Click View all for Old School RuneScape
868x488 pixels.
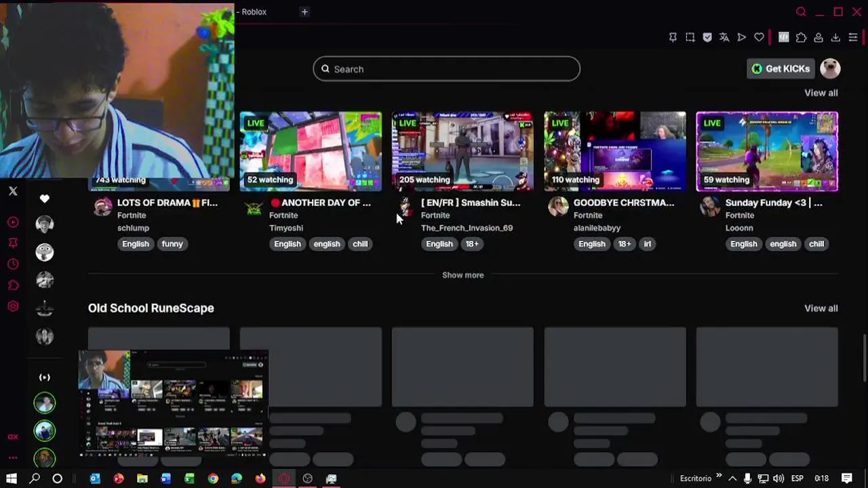click(821, 308)
